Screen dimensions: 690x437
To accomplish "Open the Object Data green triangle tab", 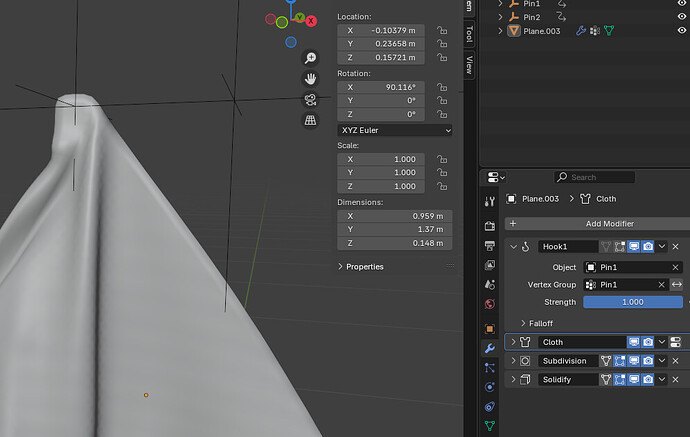I will (490, 426).
